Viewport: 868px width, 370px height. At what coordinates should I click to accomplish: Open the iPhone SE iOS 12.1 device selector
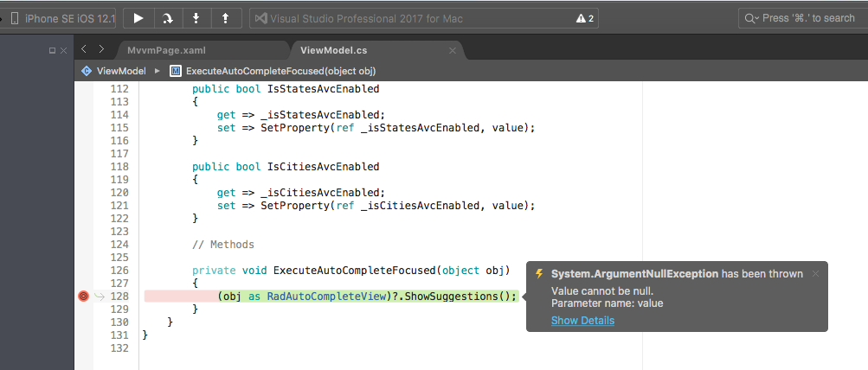click(62, 18)
